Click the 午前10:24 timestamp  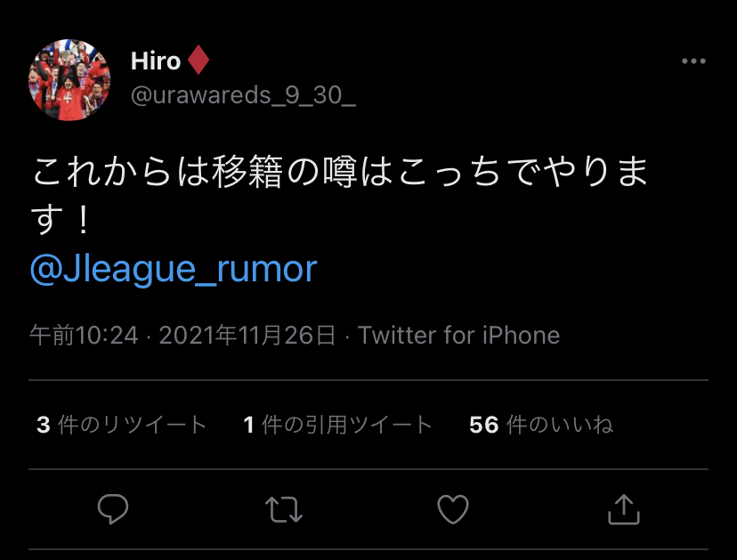click(x=85, y=336)
